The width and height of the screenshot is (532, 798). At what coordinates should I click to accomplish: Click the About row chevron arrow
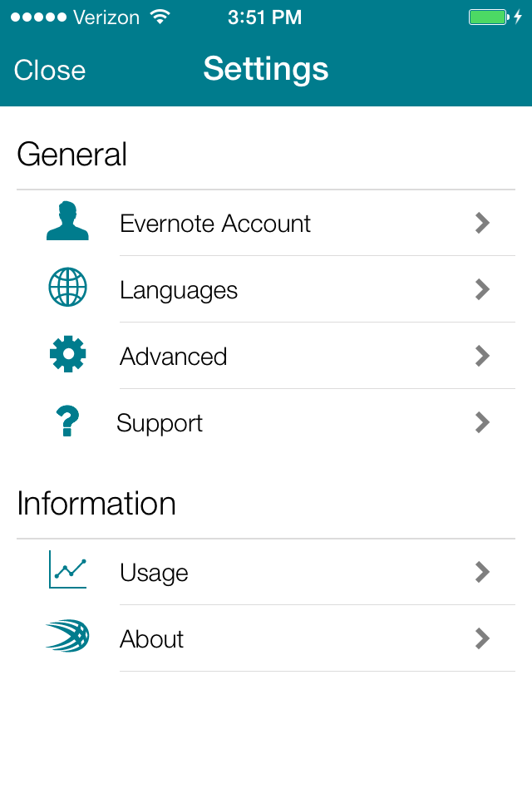click(482, 638)
